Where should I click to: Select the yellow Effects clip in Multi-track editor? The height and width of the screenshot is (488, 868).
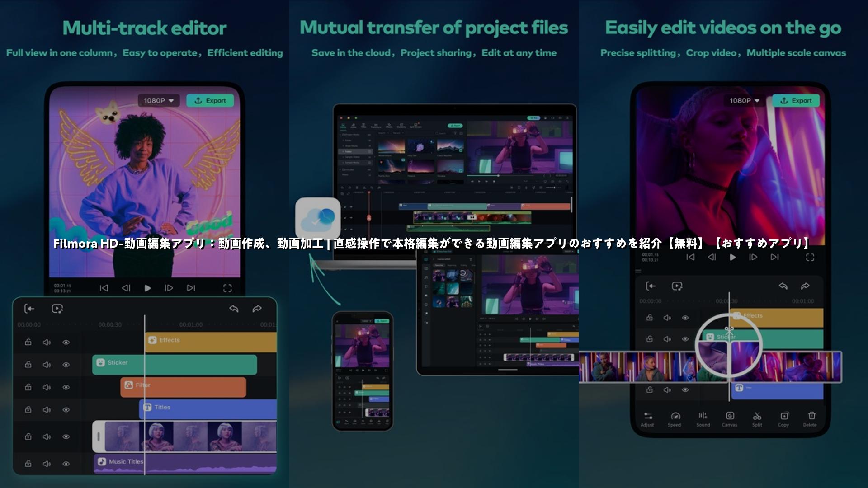tap(211, 342)
